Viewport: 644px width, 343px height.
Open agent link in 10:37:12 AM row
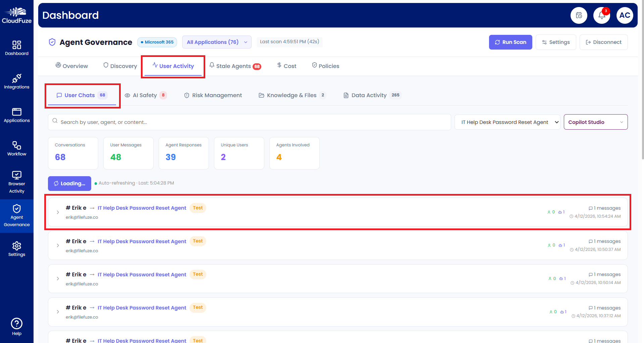click(142, 308)
